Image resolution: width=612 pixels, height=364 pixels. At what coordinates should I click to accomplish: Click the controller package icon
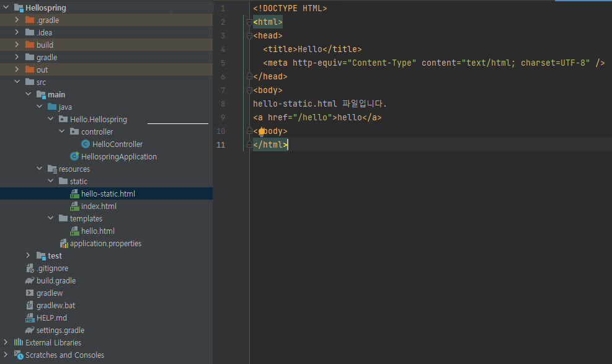[74, 132]
